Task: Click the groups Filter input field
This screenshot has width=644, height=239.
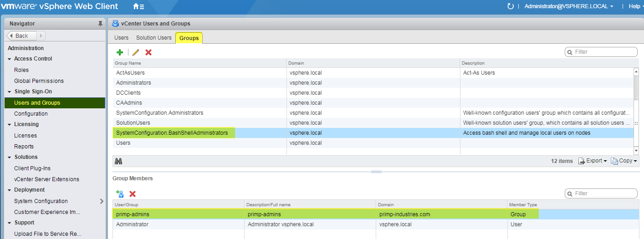Action: coord(601,52)
